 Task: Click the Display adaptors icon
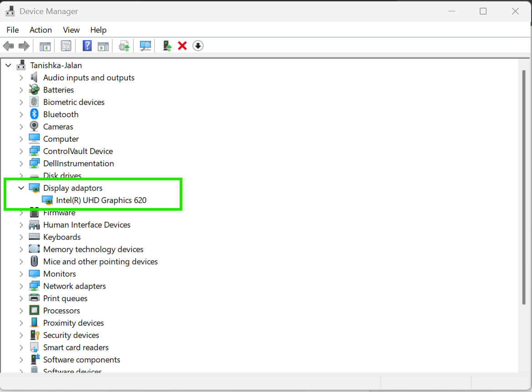[34, 188]
